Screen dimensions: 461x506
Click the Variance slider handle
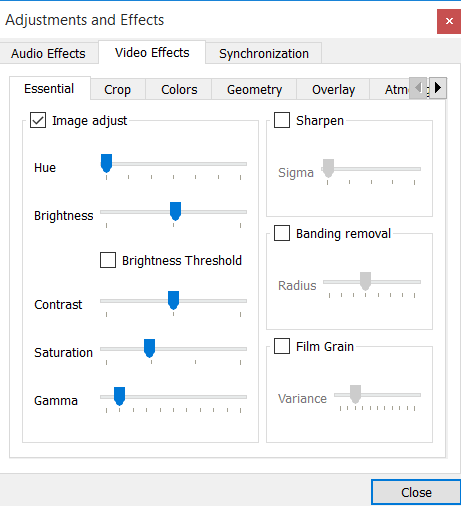tap(355, 394)
